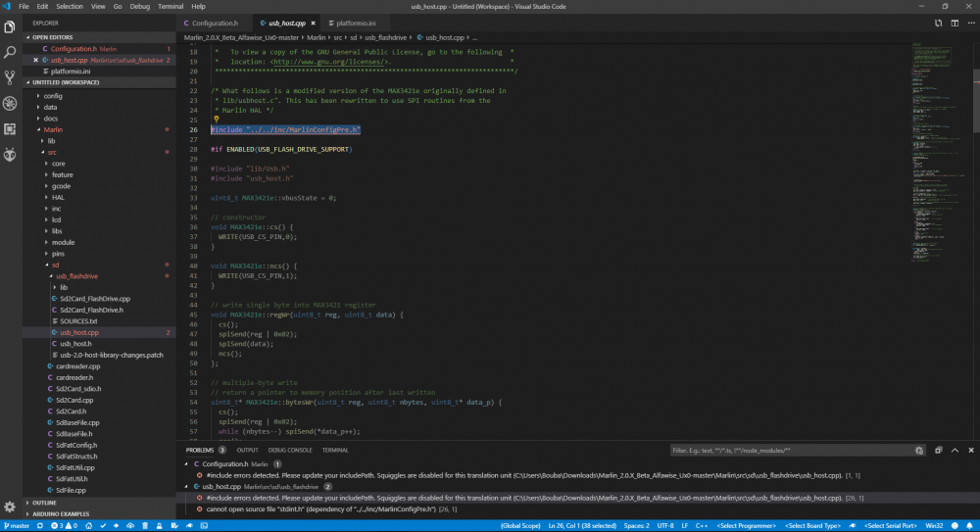This screenshot has height=532, width=980.
Task: Expand the config folder
Action: tap(53, 96)
